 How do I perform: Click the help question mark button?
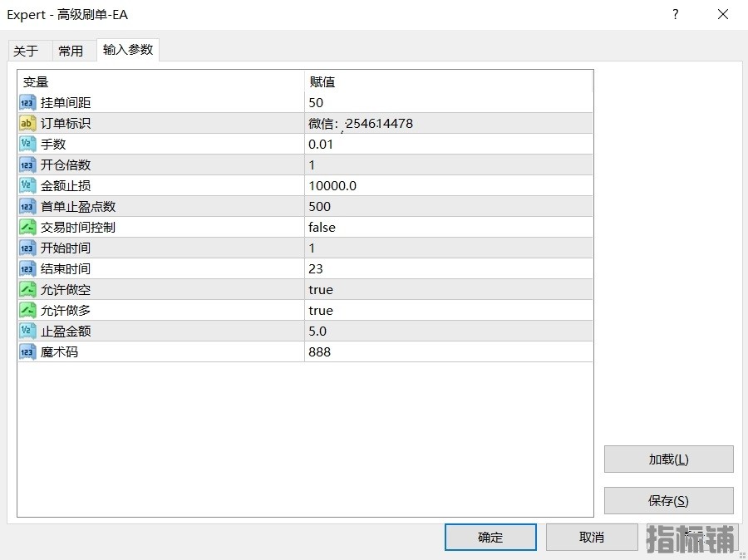[x=676, y=14]
